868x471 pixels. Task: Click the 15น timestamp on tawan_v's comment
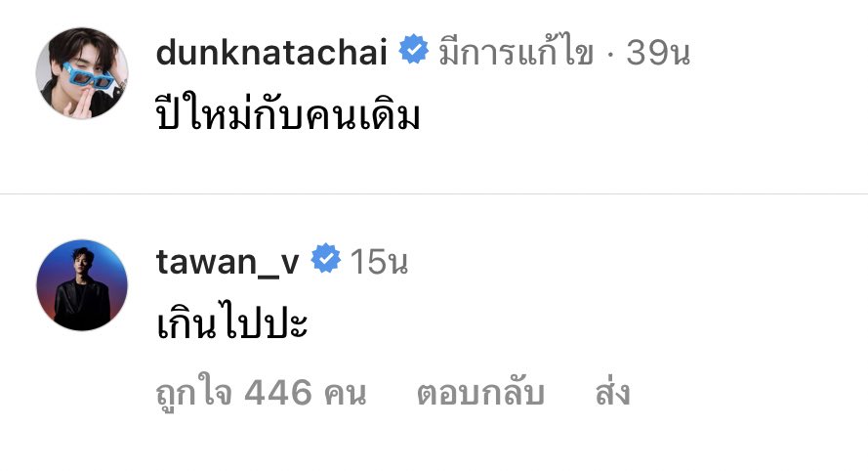coord(379,261)
